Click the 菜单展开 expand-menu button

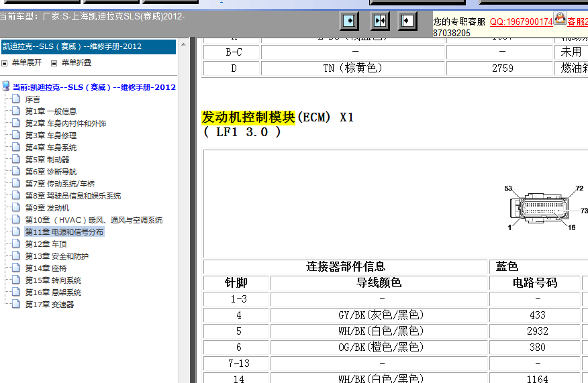(x=27, y=62)
